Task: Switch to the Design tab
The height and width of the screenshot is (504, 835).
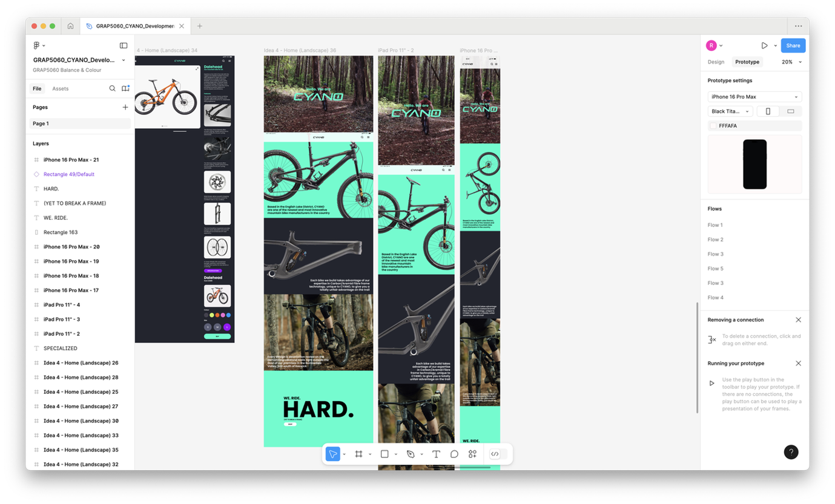Action: (x=716, y=62)
